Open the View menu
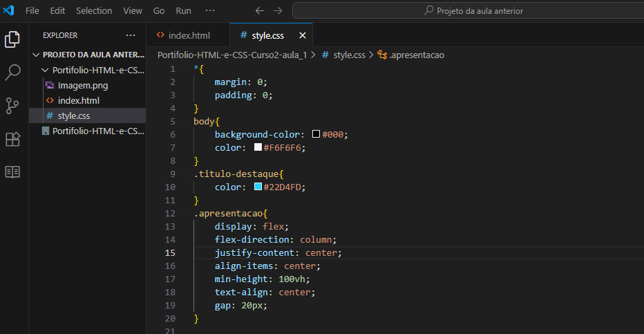Image resolution: width=644 pixels, height=334 pixels. click(x=133, y=10)
